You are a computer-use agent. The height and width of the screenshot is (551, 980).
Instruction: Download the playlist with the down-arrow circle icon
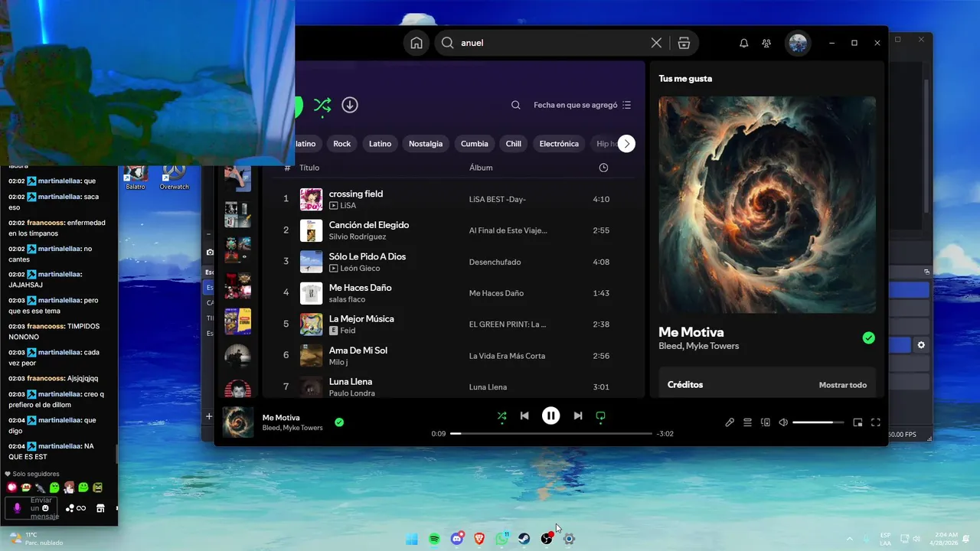click(350, 105)
